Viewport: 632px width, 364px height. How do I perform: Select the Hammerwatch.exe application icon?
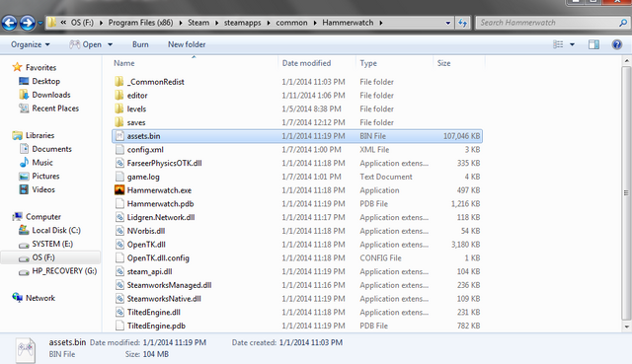(119, 190)
